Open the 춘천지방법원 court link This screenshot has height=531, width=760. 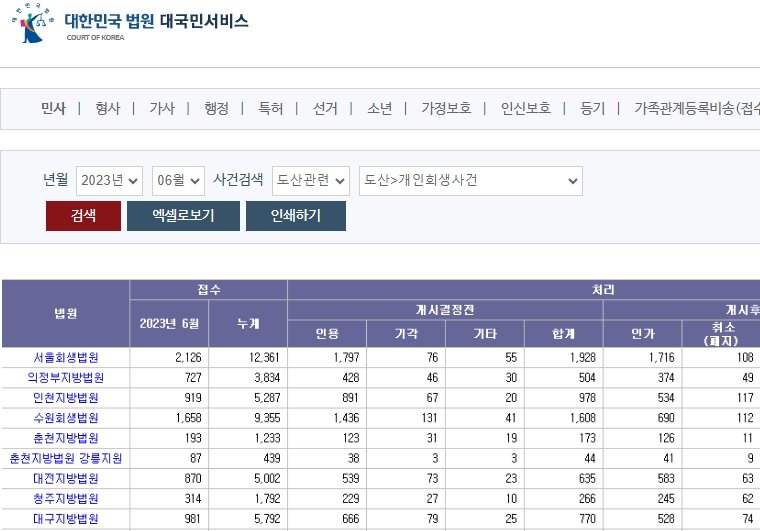(66, 438)
